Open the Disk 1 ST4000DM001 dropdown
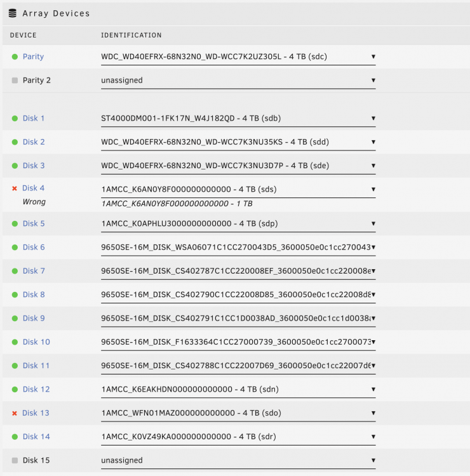The height and width of the screenshot is (476, 470). click(x=238, y=119)
